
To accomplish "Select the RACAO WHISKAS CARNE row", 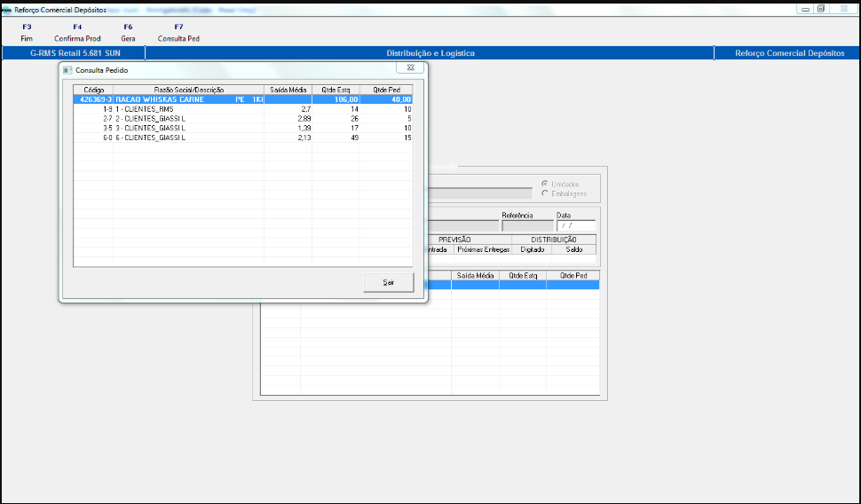I will click(242, 99).
